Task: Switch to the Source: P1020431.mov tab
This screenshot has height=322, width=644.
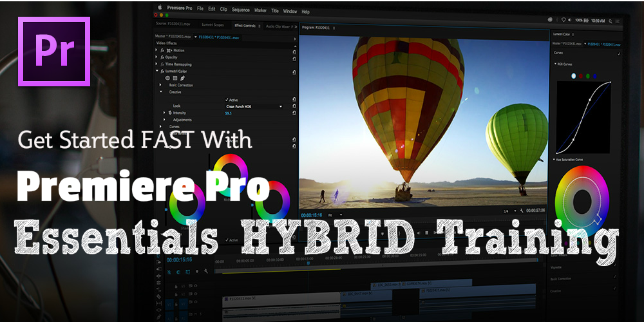Action: [173, 24]
